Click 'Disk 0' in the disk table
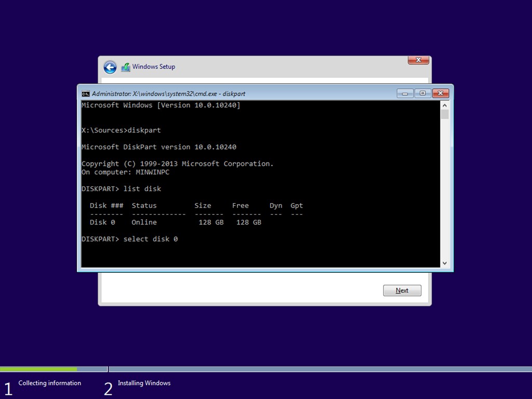This screenshot has height=399, width=532. pos(102,222)
